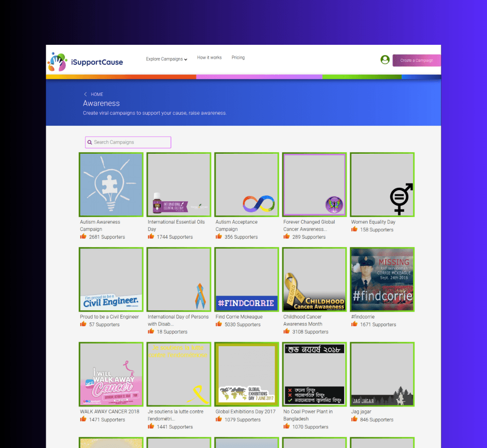Click thumbs-up icon beside 1671 Supporters
487x448 pixels.
point(355,324)
